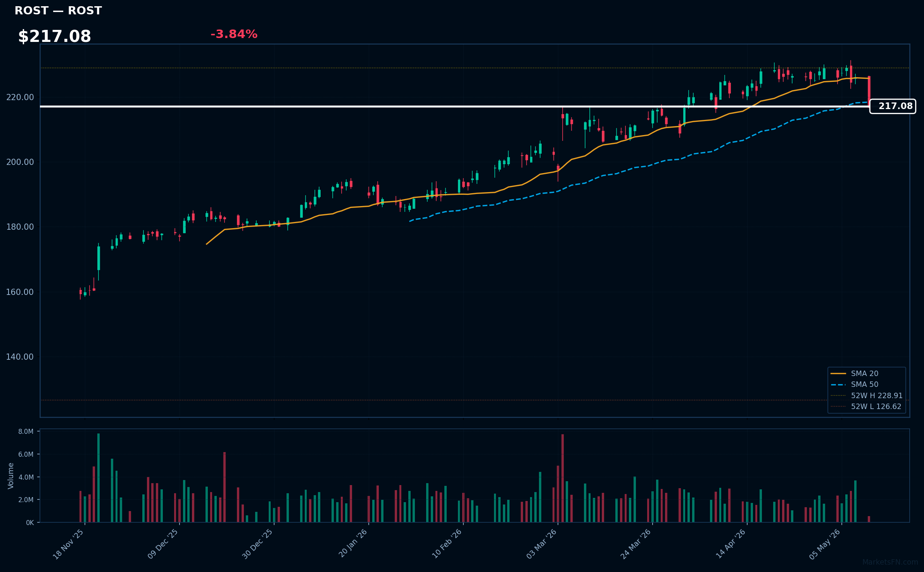Screen dimensions: 924x572
Task: Click the 6.0M volume axis label
Action: 26,454
